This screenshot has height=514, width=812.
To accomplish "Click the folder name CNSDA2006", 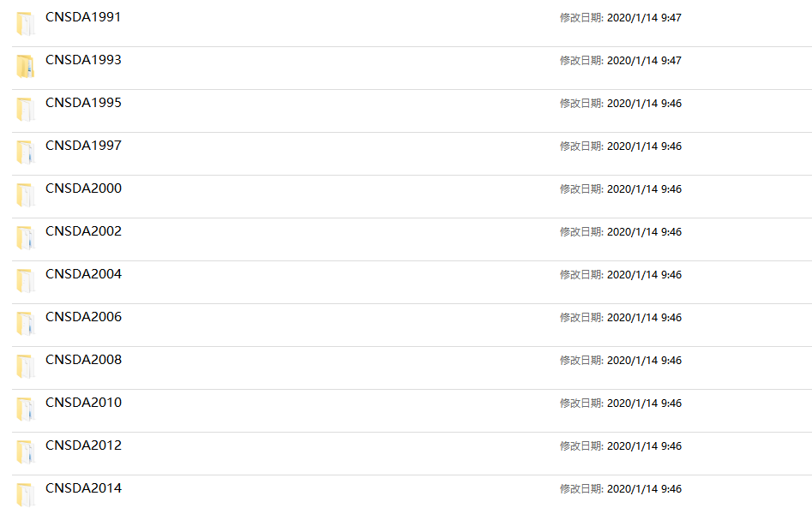I will pyautogui.click(x=83, y=317).
